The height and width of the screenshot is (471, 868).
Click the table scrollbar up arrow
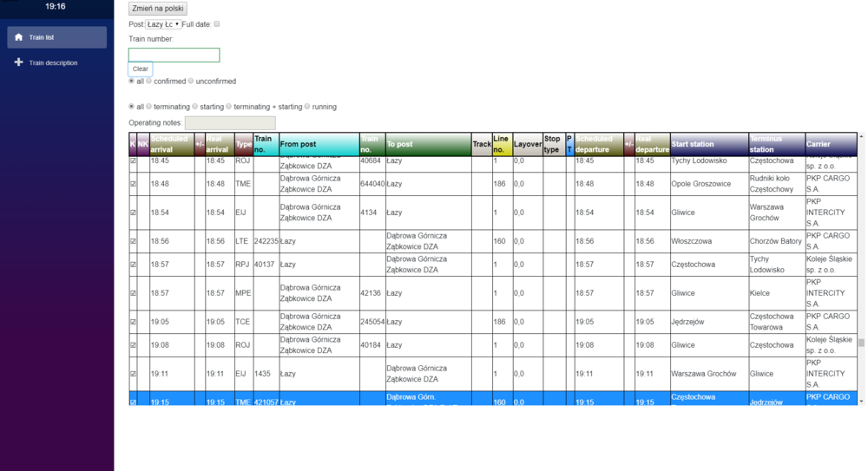pos(861,136)
